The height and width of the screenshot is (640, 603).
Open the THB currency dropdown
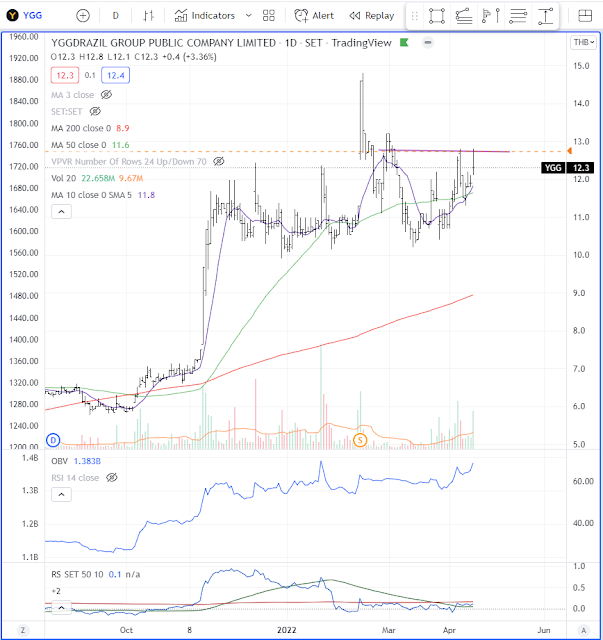pyautogui.click(x=584, y=42)
